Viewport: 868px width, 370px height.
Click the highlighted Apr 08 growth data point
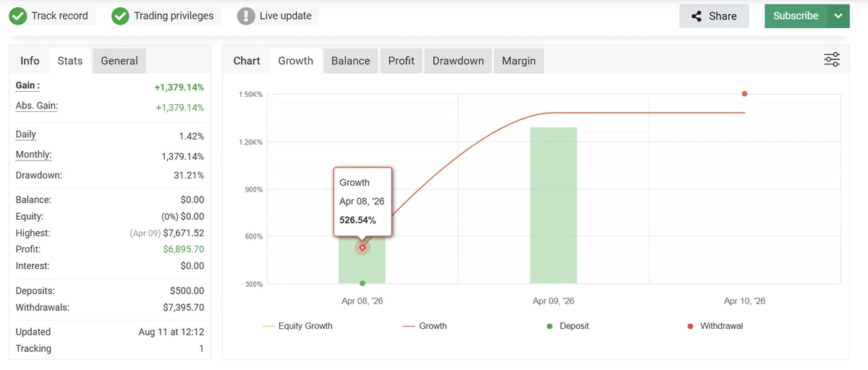362,248
